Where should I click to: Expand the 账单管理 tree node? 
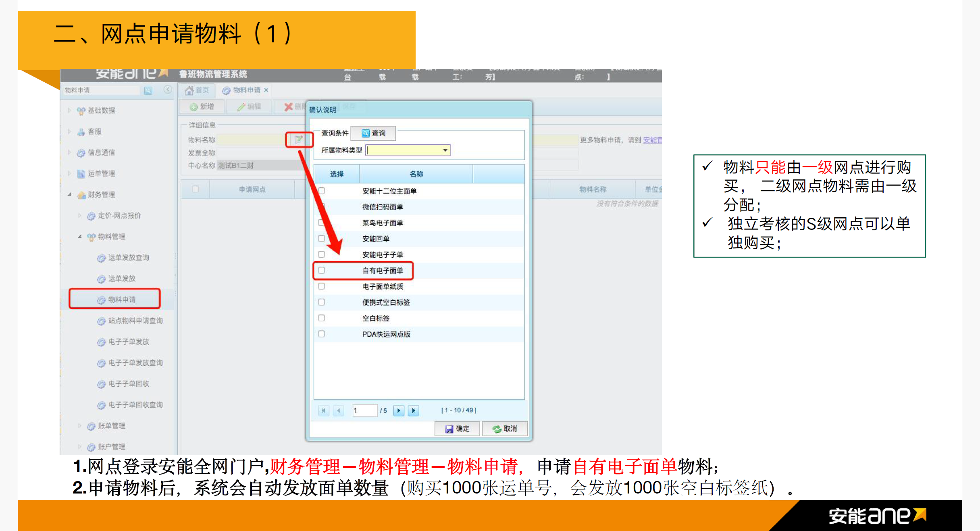[x=80, y=426]
